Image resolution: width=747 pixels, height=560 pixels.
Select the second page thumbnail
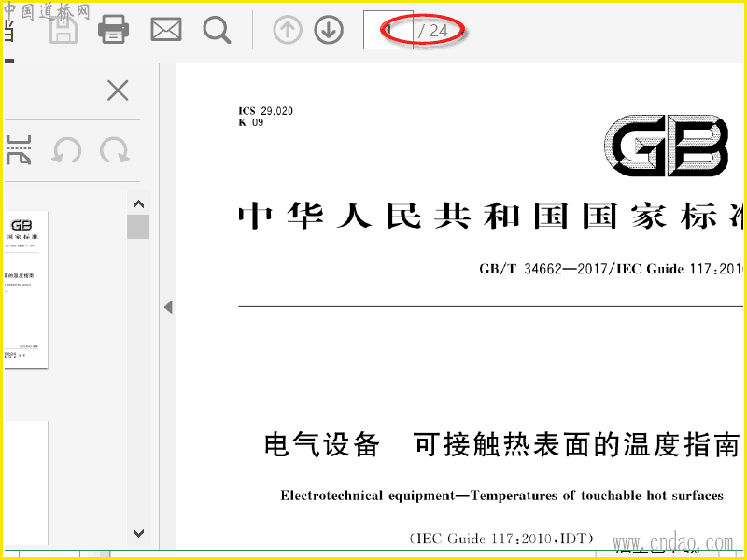point(26,483)
